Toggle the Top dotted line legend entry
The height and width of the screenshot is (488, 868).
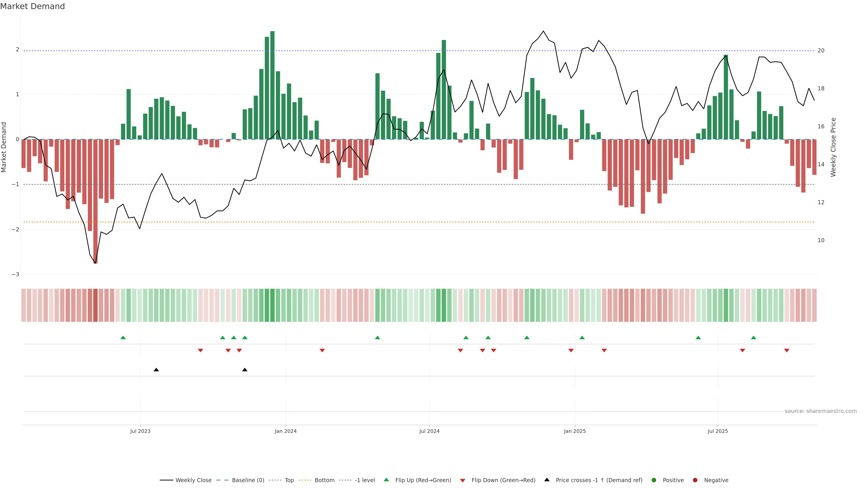point(289,480)
